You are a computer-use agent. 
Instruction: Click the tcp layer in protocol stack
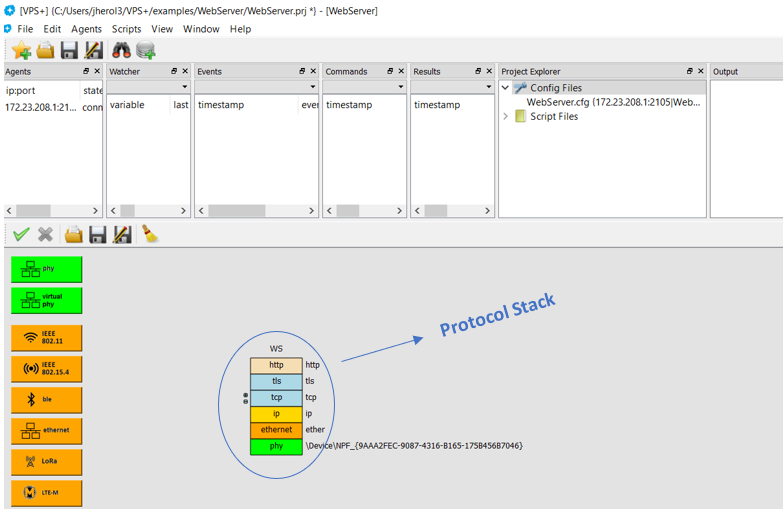click(276, 397)
